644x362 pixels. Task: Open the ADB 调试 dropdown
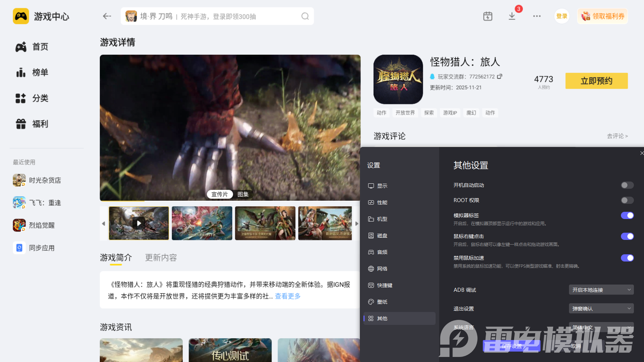[x=601, y=290]
